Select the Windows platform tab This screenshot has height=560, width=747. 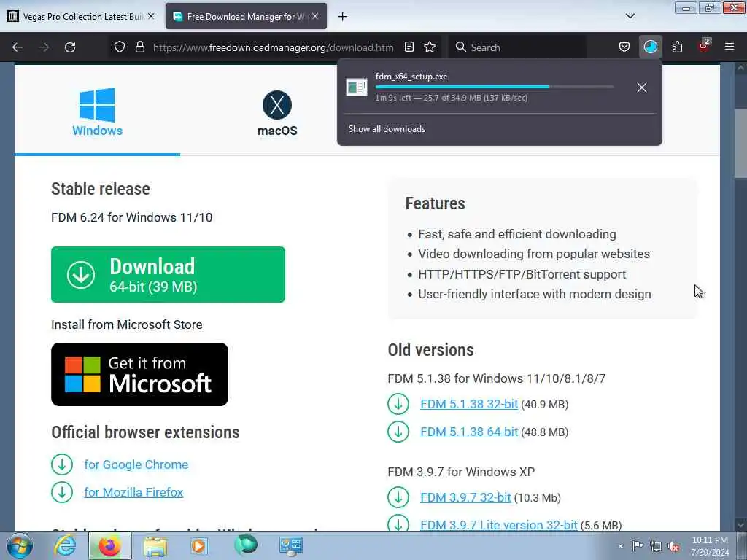[x=97, y=112]
